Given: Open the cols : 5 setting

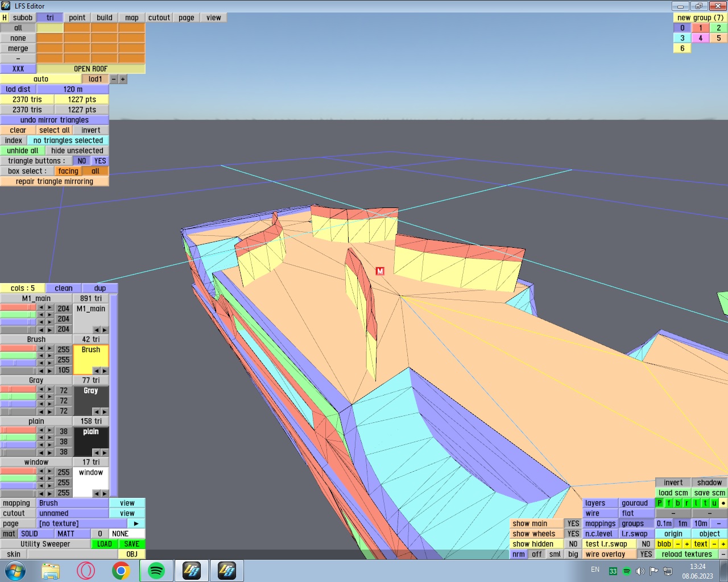Looking at the screenshot, I should pos(23,288).
